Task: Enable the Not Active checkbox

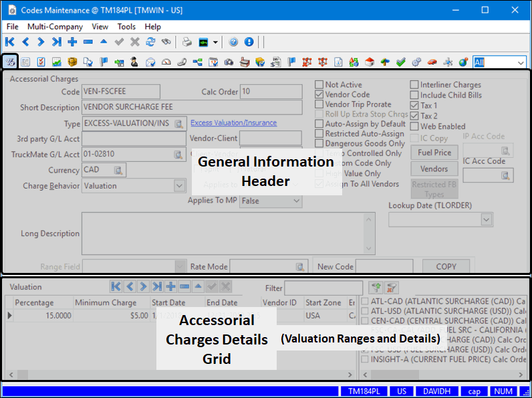Action: (320, 85)
